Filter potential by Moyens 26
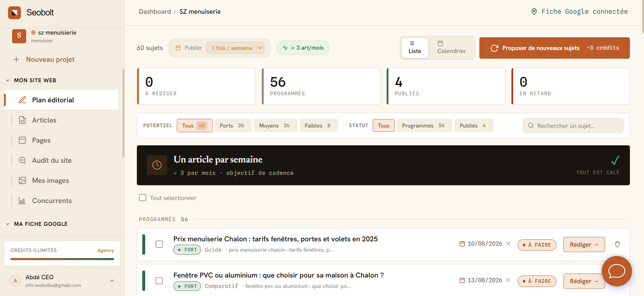The height and width of the screenshot is (296, 644). click(x=275, y=126)
